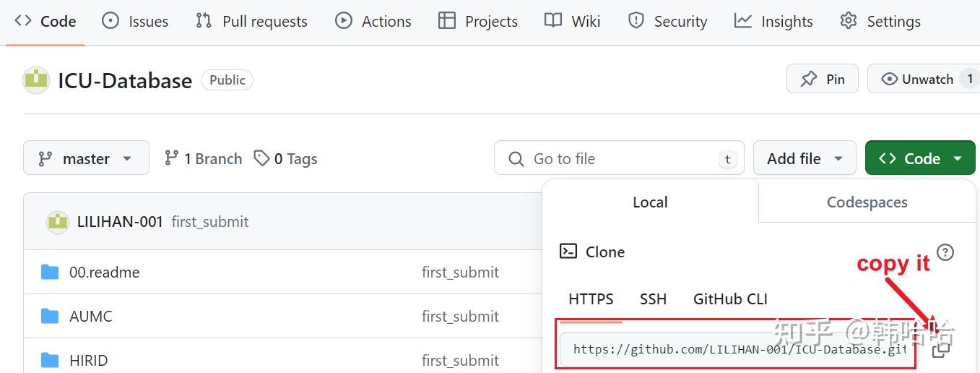Viewport: 980px width, 373px height.
Task: Expand the master branch dropdown
Action: pos(86,158)
